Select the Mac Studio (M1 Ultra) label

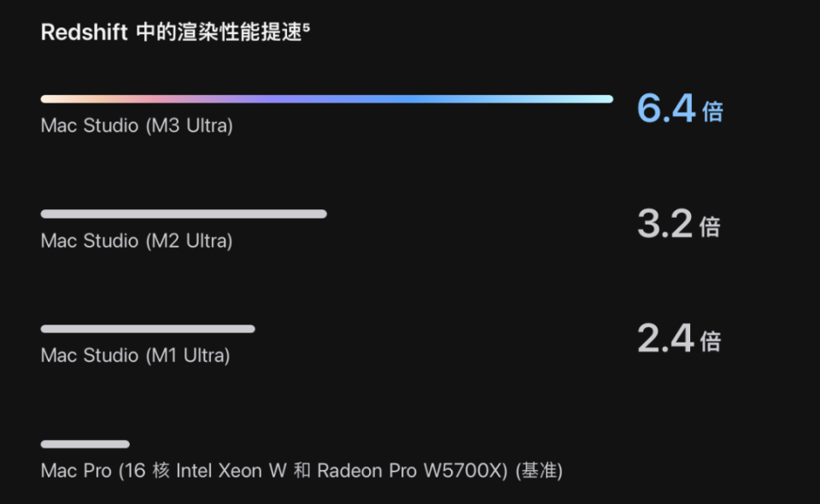[136, 355]
